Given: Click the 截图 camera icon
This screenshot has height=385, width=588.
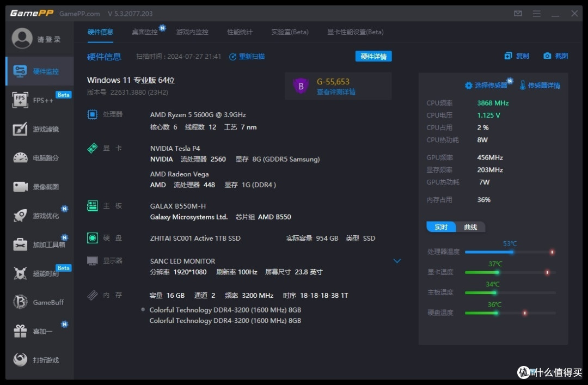Looking at the screenshot, I should click(547, 56).
